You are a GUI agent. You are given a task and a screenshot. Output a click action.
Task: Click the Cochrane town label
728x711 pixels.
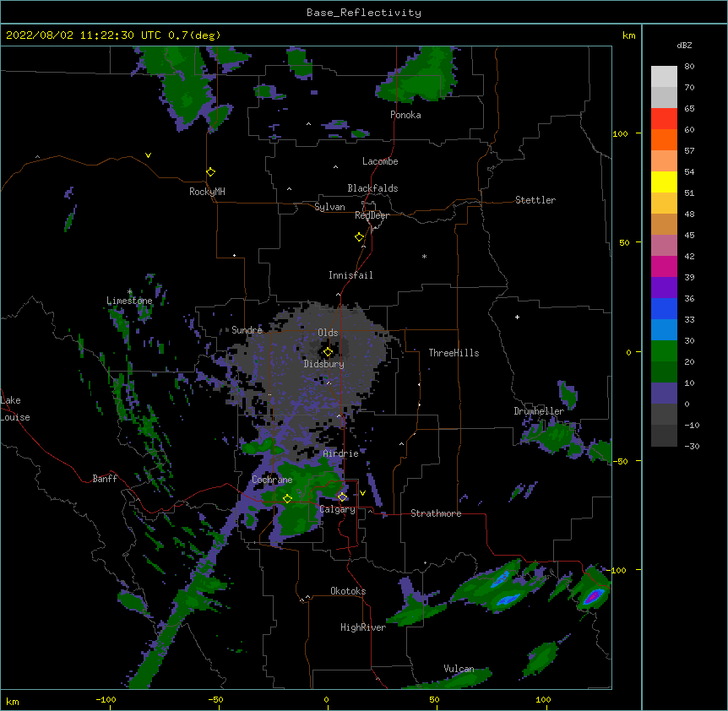point(272,480)
